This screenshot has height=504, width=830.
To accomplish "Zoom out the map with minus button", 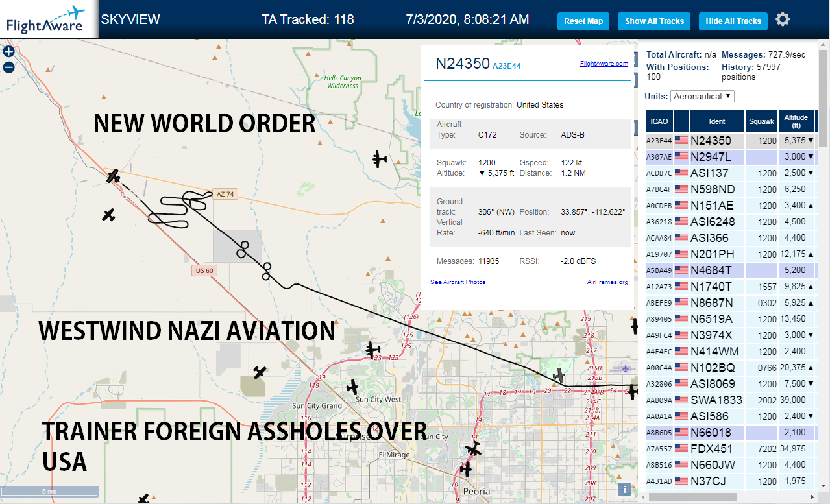I will [8, 67].
